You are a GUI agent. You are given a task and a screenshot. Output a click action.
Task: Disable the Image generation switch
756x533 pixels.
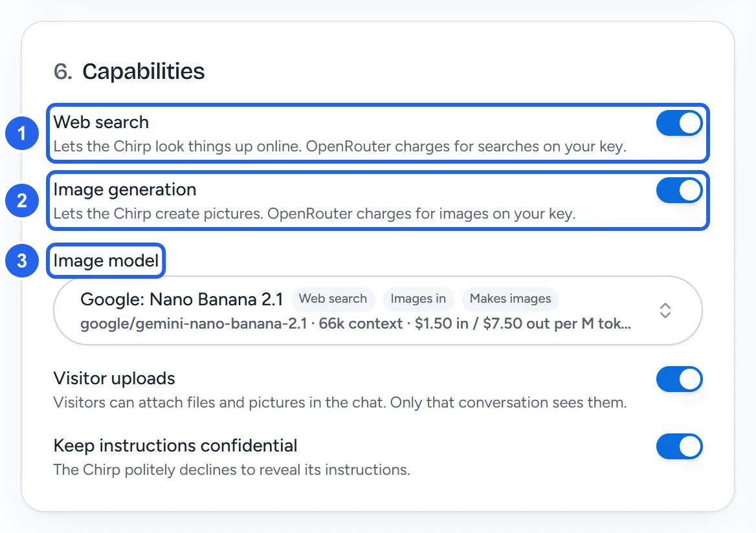pyautogui.click(x=679, y=190)
